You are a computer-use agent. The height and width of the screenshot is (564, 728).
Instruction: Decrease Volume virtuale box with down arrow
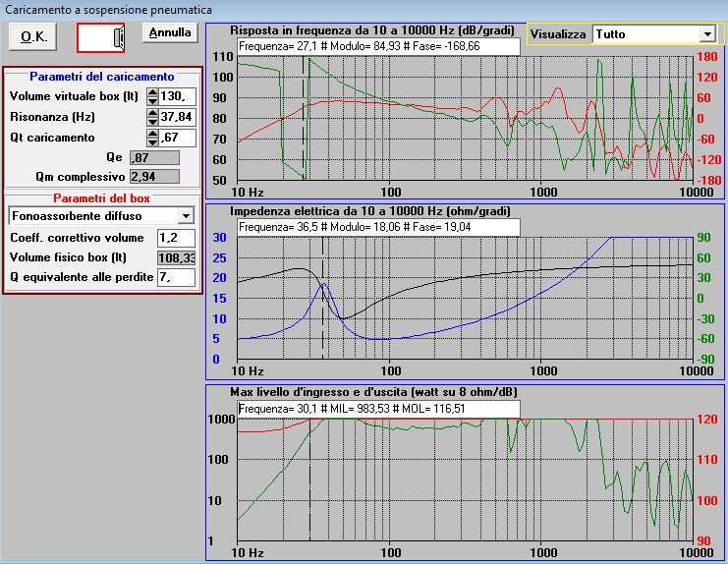click(x=152, y=101)
